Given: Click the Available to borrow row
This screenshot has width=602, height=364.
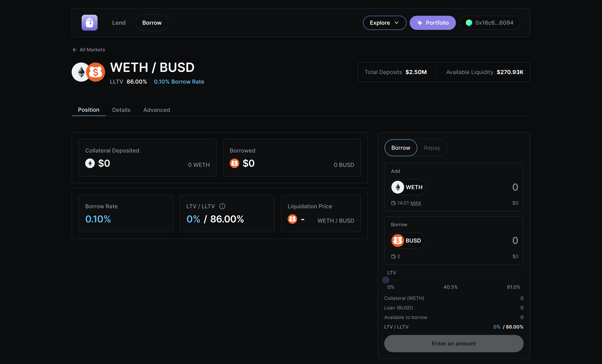Looking at the screenshot, I should pos(454,317).
